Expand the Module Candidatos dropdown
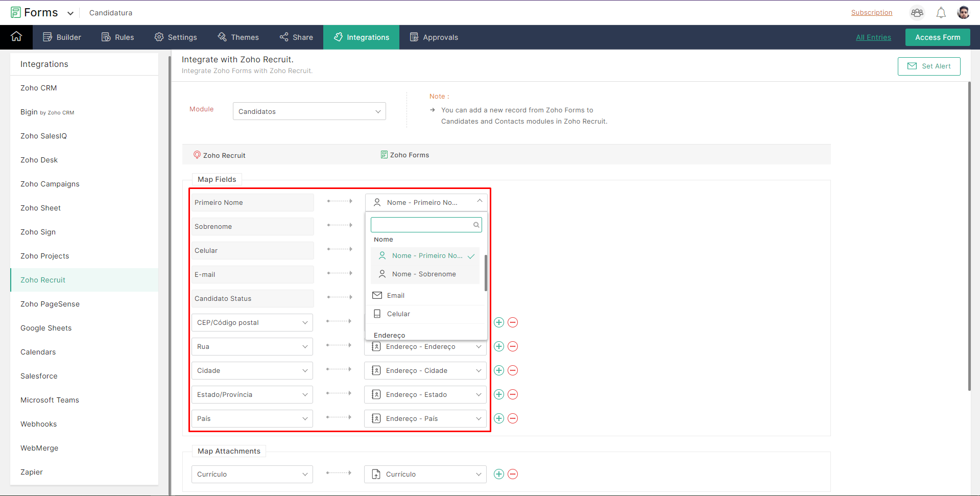980x496 pixels. [x=309, y=111]
